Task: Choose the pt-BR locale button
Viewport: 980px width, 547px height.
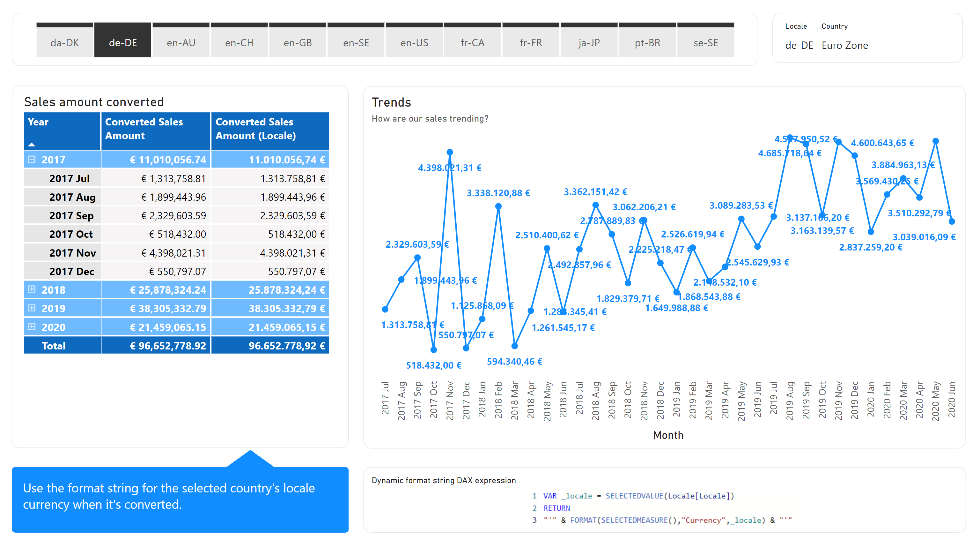Action: click(647, 40)
